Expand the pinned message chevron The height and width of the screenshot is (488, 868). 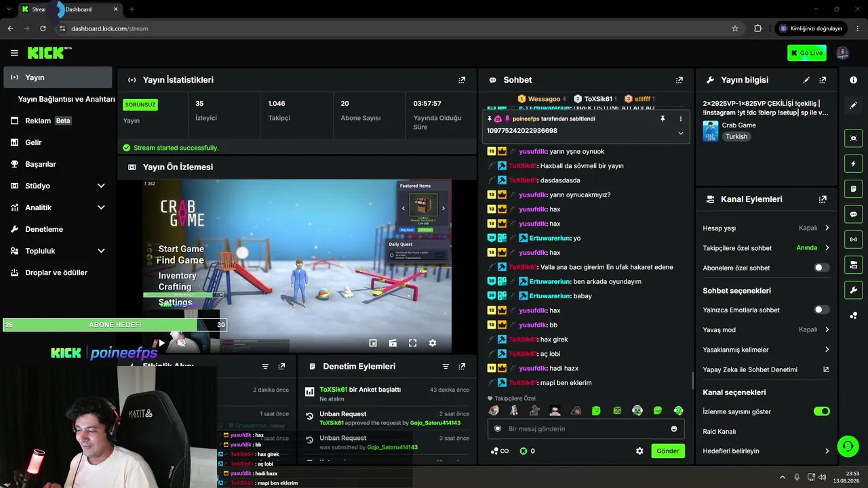pos(681,133)
